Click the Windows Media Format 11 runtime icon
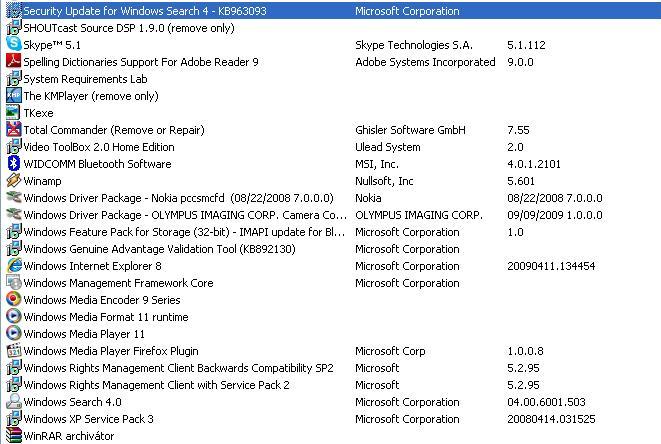 (13, 316)
